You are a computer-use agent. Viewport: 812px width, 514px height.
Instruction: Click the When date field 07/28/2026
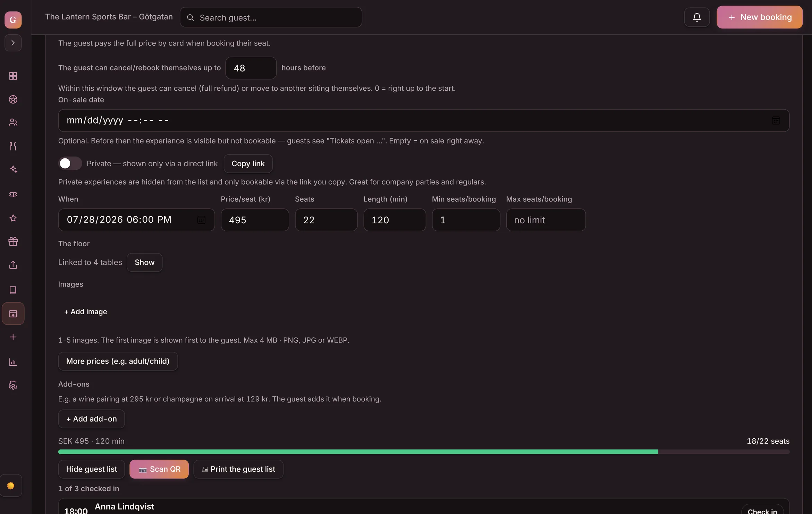(x=136, y=220)
